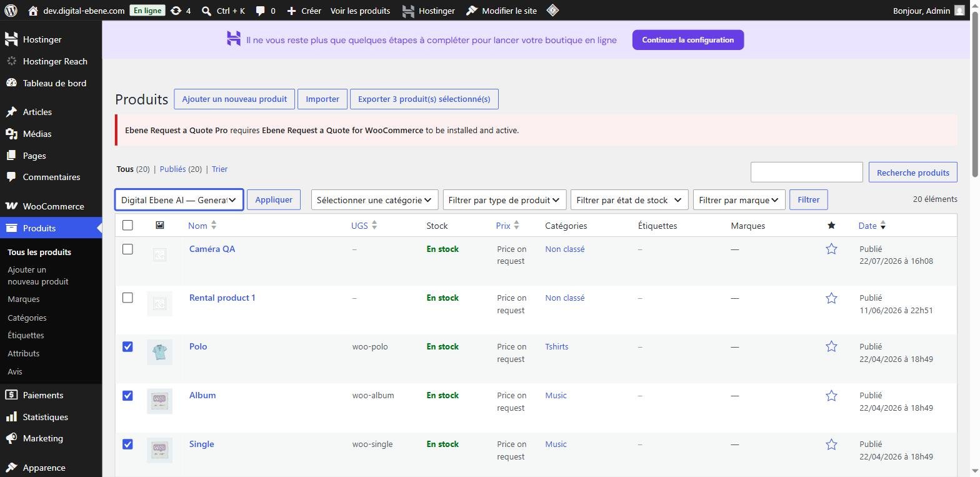Click the product search input field
This screenshot has width=980, height=477.
coord(807,173)
